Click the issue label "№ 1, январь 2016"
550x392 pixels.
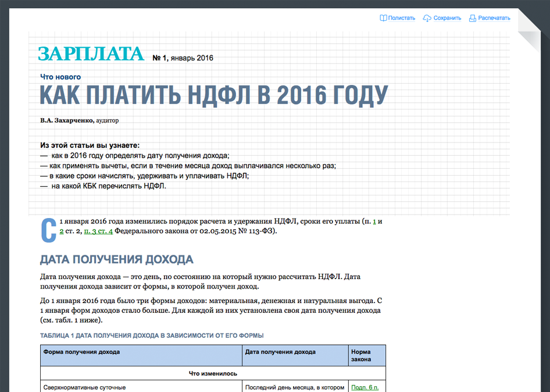pyautogui.click(x=183, y=58)
